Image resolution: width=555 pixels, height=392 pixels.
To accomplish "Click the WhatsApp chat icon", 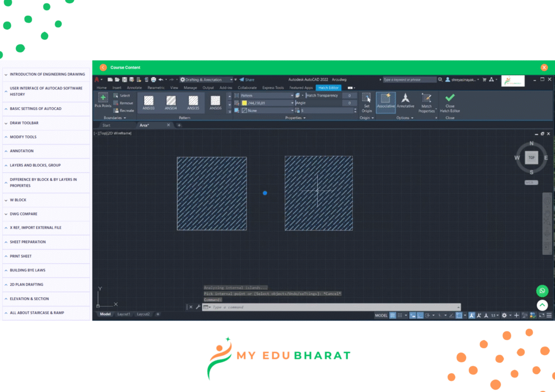I will [x=542, y=291].
